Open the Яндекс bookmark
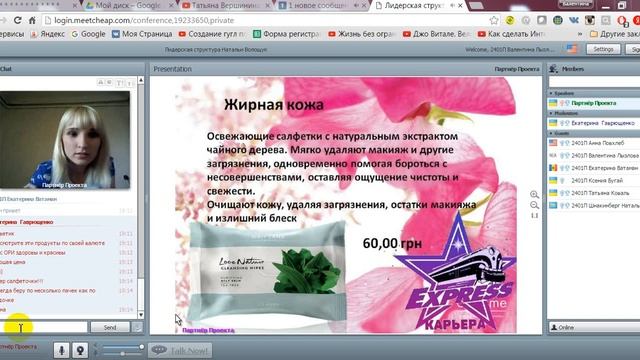 point(48,34)
